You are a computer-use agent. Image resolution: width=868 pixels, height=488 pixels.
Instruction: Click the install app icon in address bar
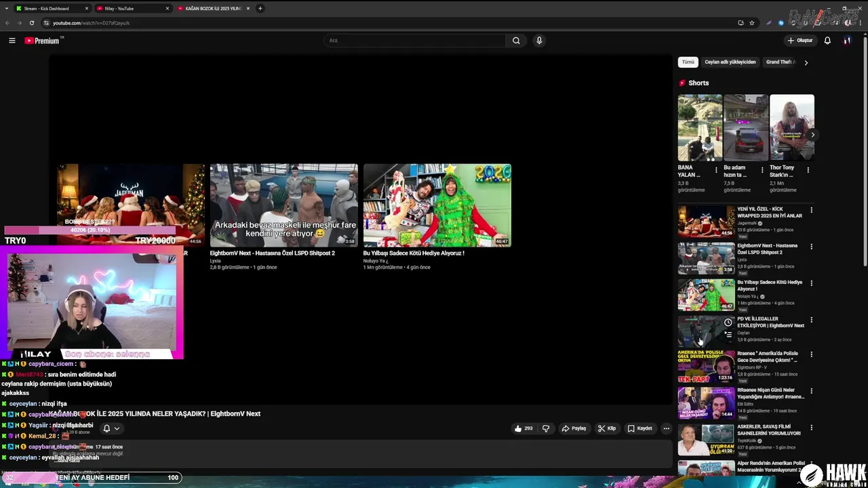pyautogui.click(x=741, y=22)
